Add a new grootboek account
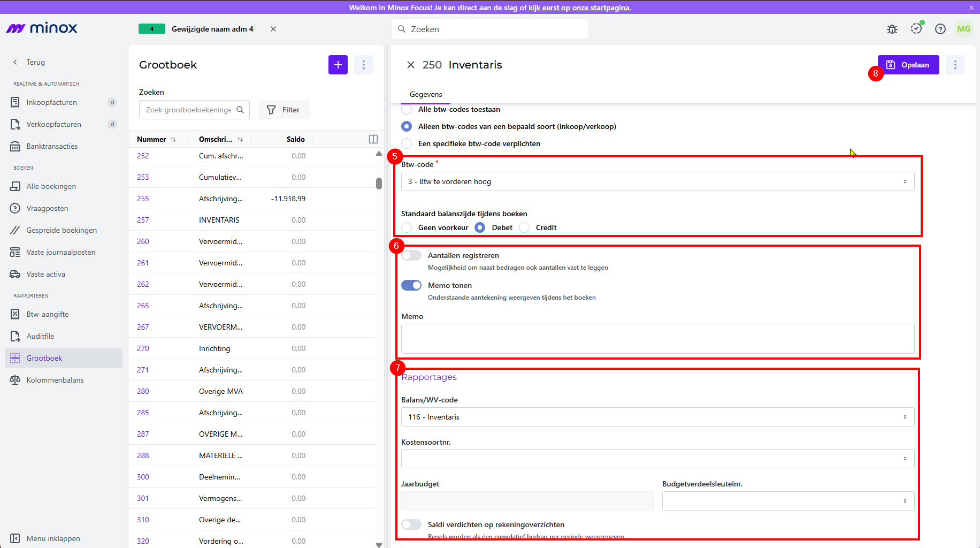980x548 pixels. 338,65
